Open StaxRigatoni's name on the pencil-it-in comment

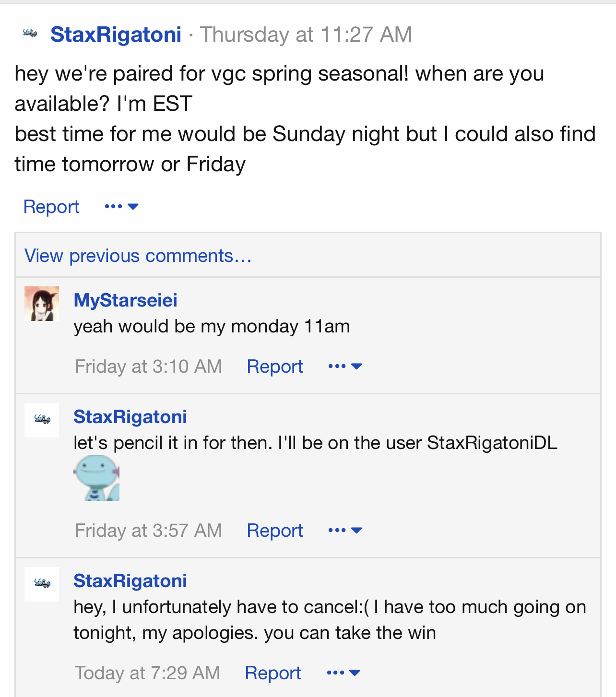(x=130, y=417)
